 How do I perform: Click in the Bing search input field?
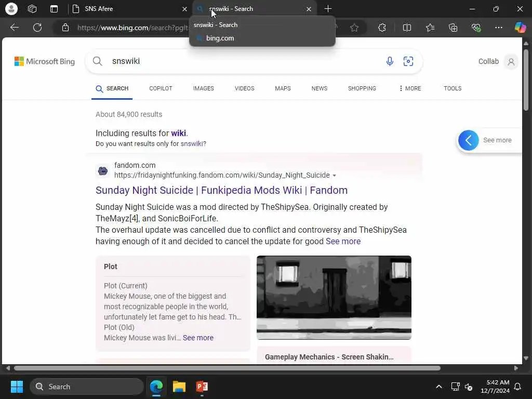click(244, 61)
